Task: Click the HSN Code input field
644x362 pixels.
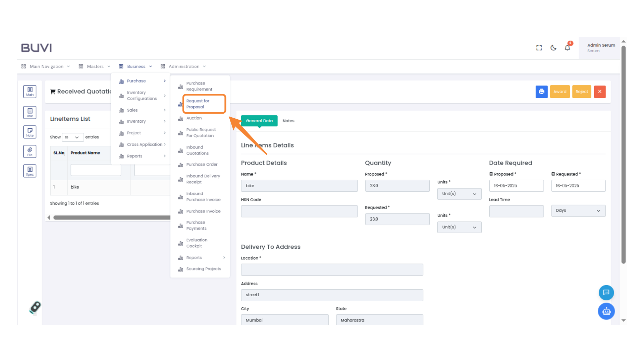Action: click(299, 211)
